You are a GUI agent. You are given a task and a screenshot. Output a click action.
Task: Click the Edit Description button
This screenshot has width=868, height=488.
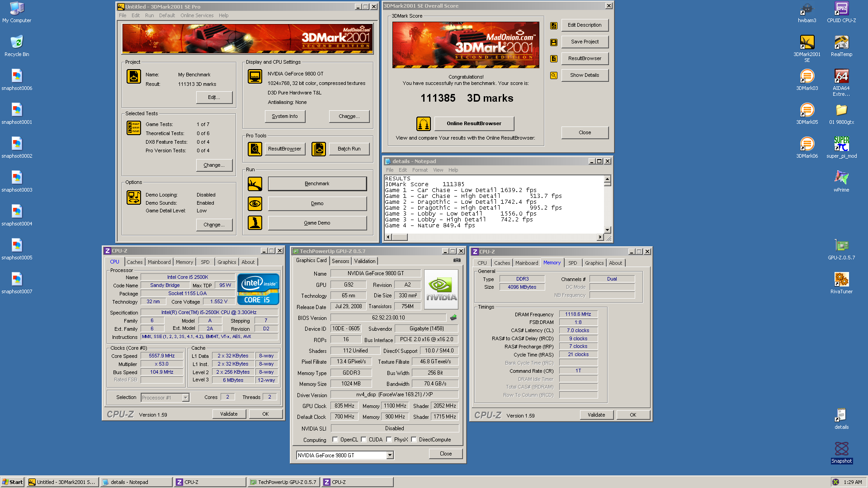(585, 25)
